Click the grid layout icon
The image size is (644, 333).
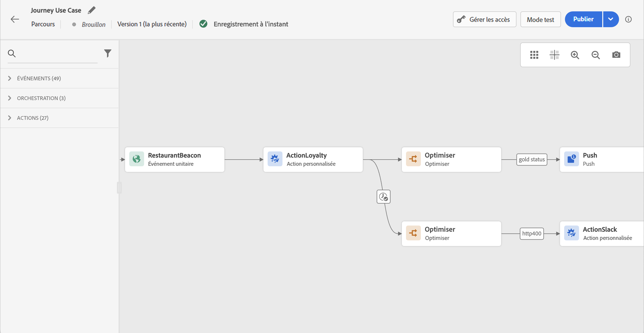coord(534,55)
